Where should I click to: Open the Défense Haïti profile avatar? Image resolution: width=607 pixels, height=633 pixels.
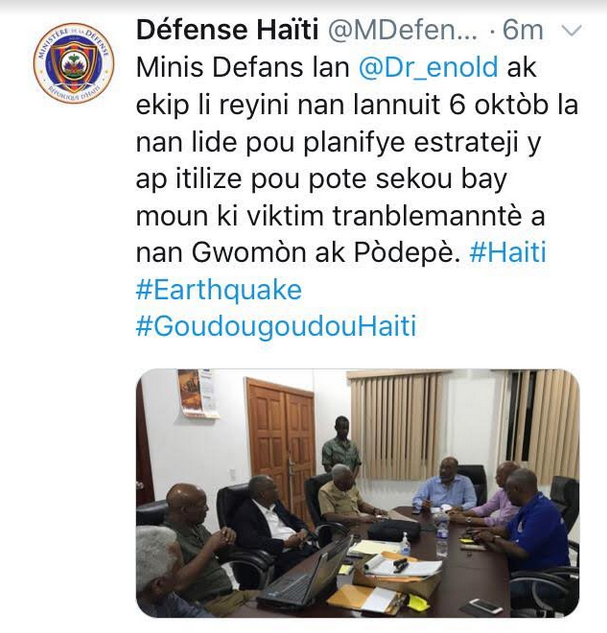[x=73, y=63]
